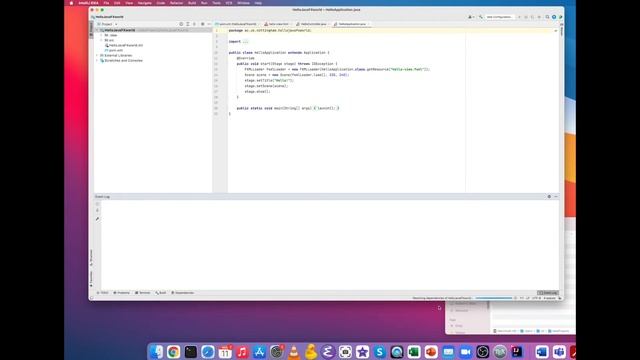Open Event Log settings gear
Image resolution: width=640 pixels, height=360 pixels.
549,197
